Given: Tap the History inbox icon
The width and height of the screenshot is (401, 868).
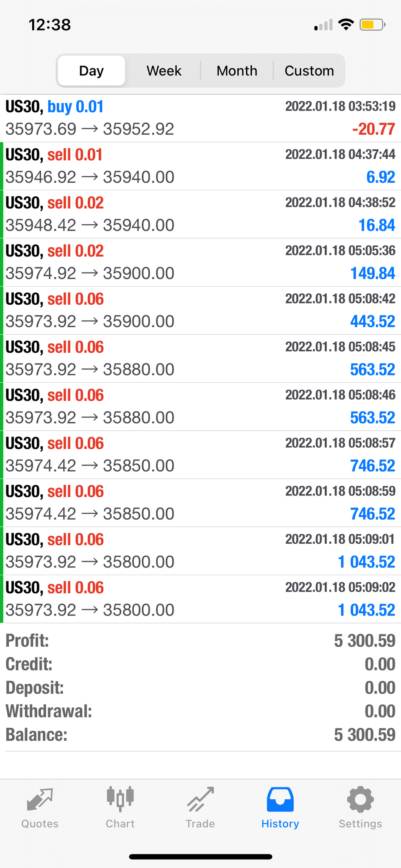Looking at the screenshot, I should (280, 800).
